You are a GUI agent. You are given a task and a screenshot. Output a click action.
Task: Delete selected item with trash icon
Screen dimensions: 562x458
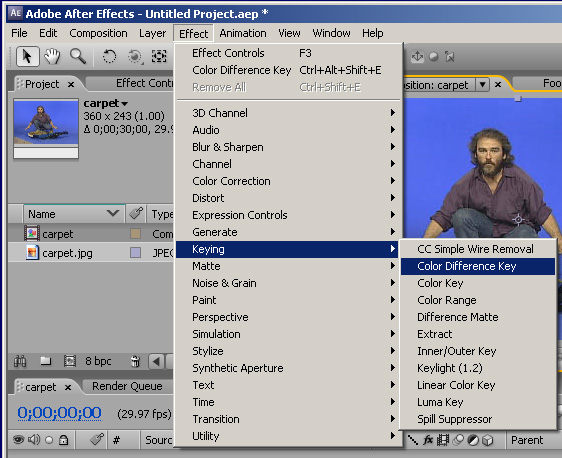coord(135,361)
